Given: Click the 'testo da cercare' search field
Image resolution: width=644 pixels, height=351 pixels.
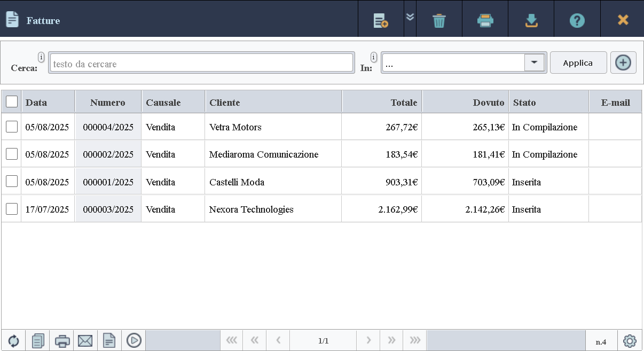Looking at the screenshot, I should click(201, 64).
